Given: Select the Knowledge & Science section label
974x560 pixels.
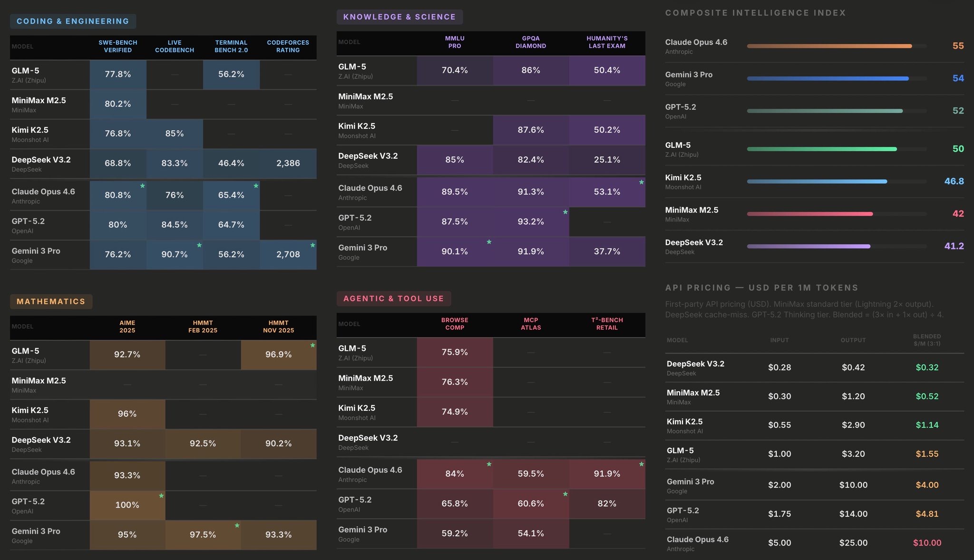Looking at the screenshot, I should point(399,17).
